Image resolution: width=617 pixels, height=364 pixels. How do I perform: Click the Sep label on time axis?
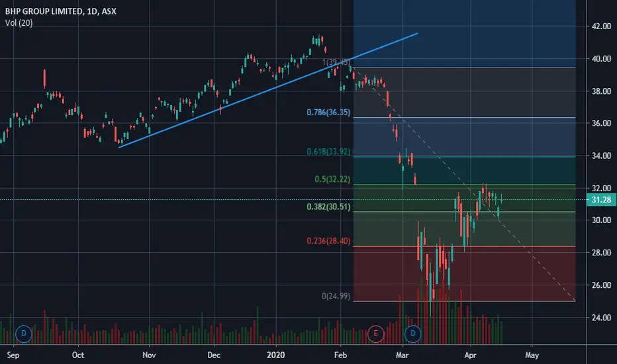[13, 355]
